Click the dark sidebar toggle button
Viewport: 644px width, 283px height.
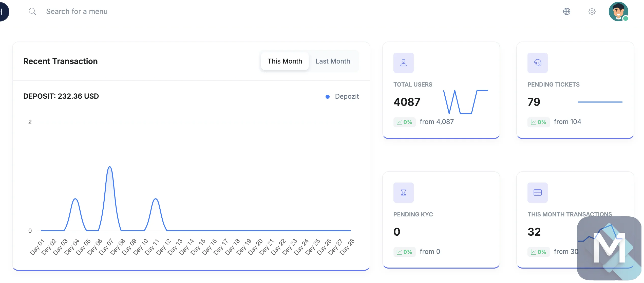4,11
